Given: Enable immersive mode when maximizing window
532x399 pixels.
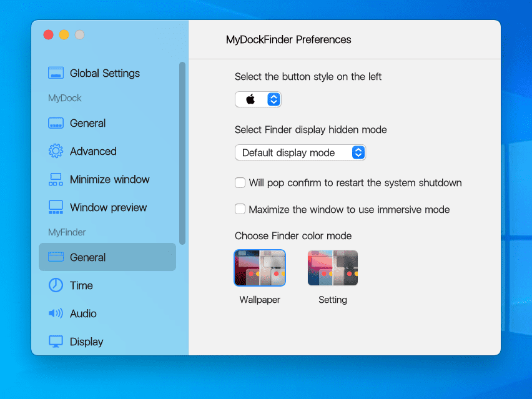Looking at the screenshot, I should click(x=240, y=209).
